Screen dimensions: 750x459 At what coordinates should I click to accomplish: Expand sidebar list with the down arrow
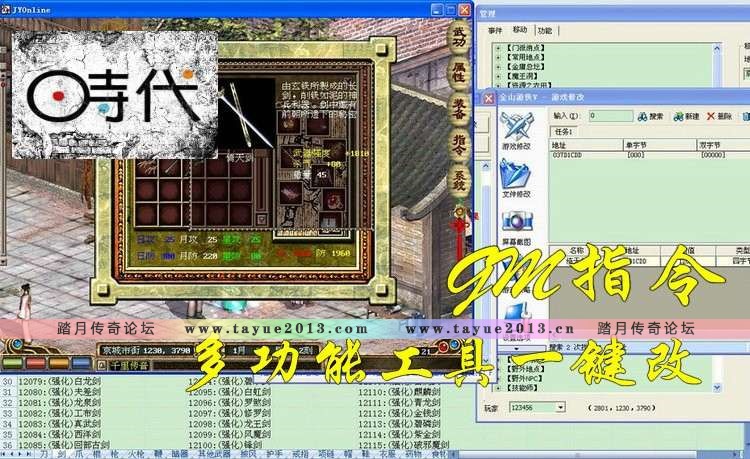[517, 348]
